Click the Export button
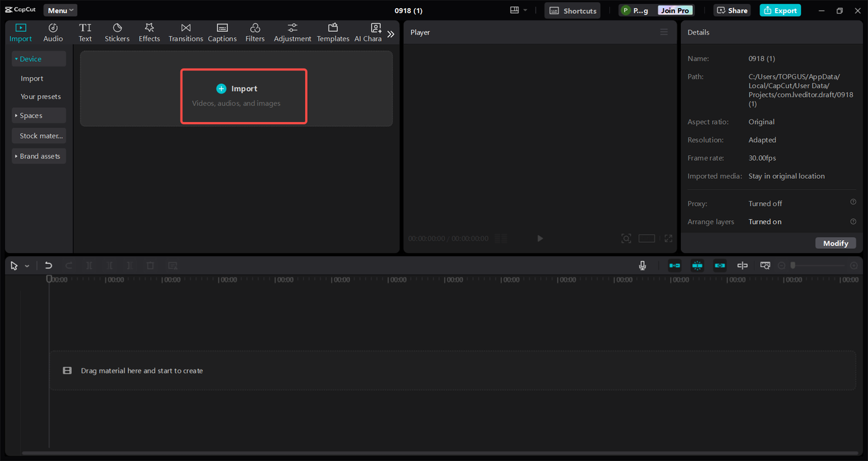 [x=780, y=10]
